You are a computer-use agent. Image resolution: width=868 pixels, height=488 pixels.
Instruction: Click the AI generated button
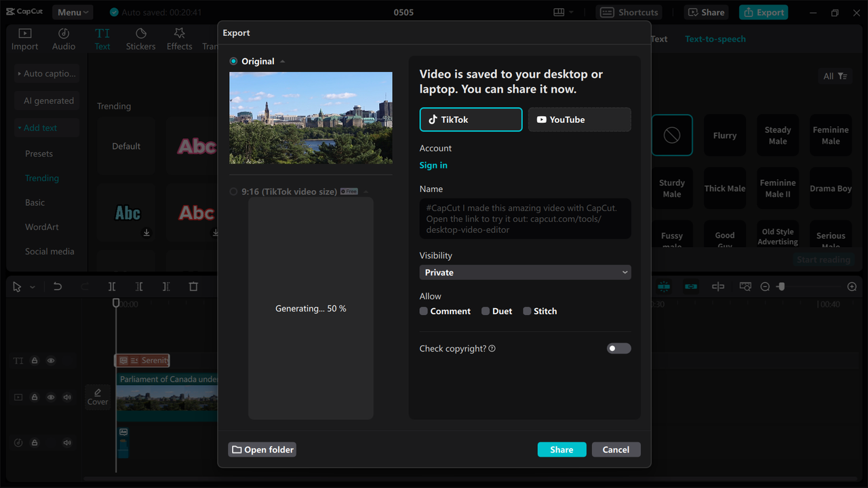[x=47, y=100]
